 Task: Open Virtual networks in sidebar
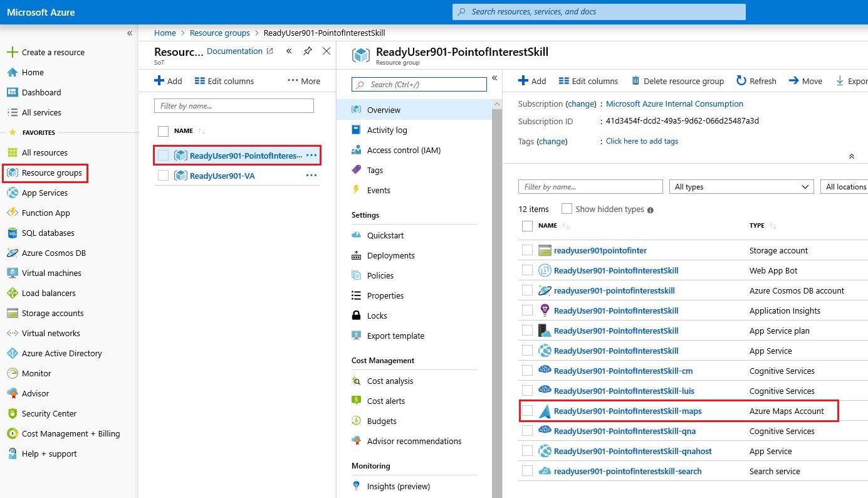[x=51, y=333]
